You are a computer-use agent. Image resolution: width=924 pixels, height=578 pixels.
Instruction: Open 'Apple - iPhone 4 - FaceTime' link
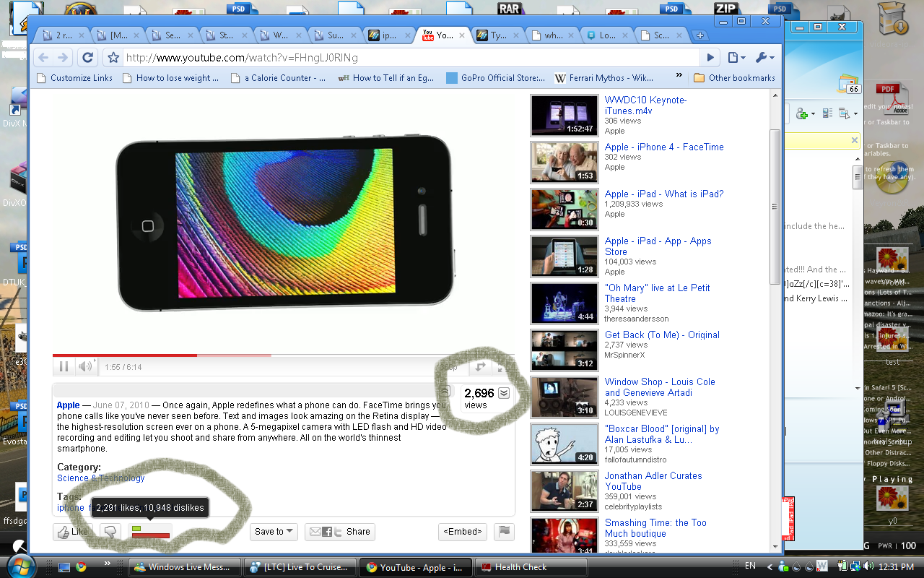point(664,147)
